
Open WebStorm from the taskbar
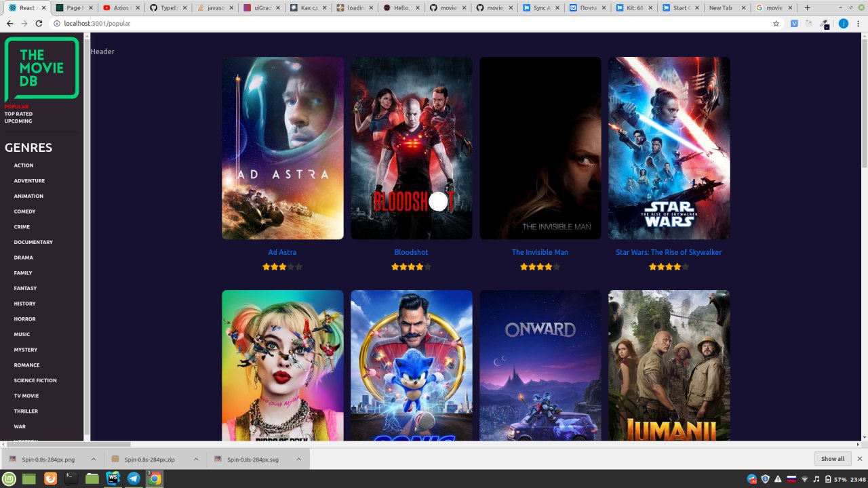[x=113, y=479]
